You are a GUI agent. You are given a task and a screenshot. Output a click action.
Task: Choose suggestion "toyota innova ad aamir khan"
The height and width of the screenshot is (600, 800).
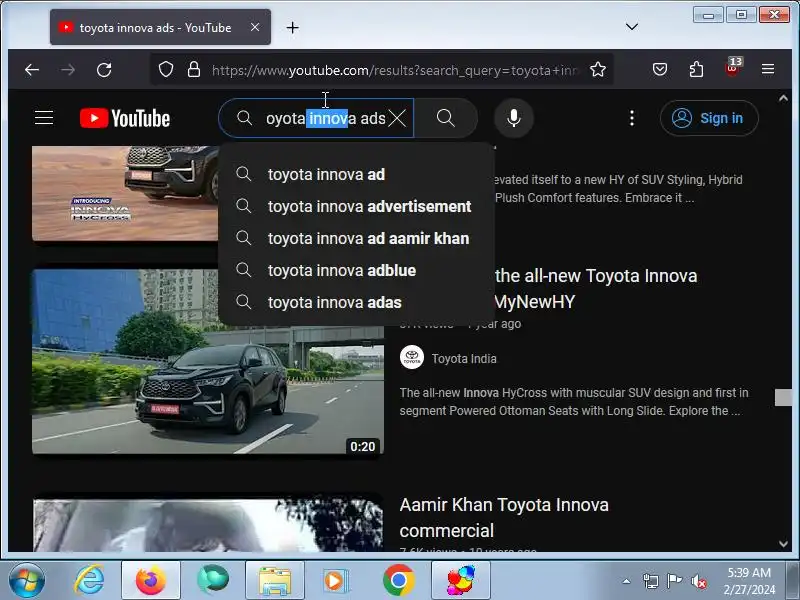tap(356, 238)
